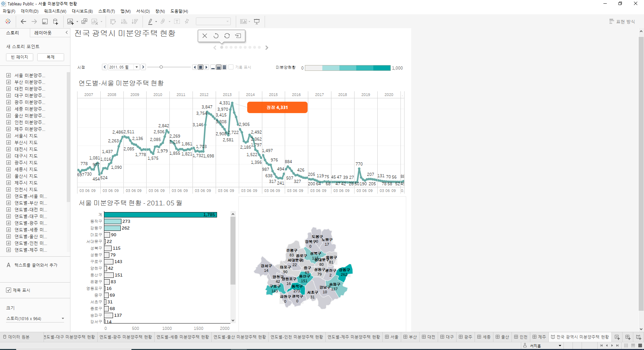Click the Undo back arrow in toolbar
Viewport: 644px width, 350px height.
point(23,21)
